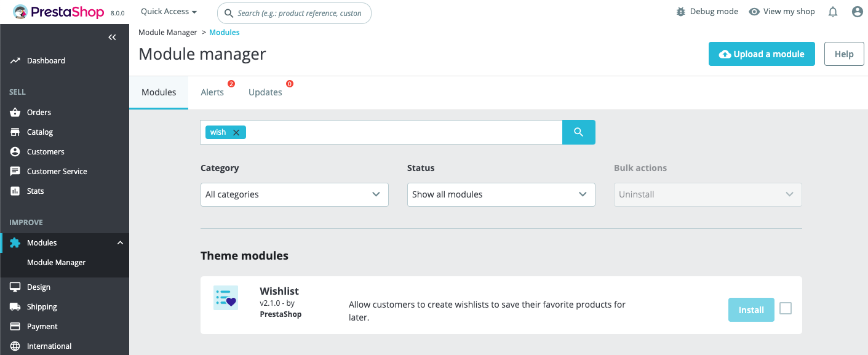The width and height of the screenshot is (868, 355).
Task: Switch to the Updates tab
Action: (x=265, y=92)
